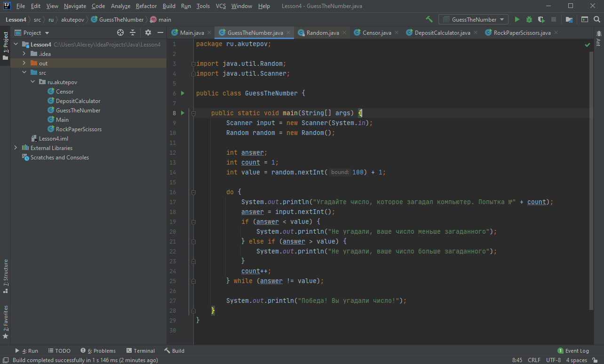The height and width of the screenshot is (364, 604).
Task: Open the Structure side tool window
Action: tap(6, 276)
